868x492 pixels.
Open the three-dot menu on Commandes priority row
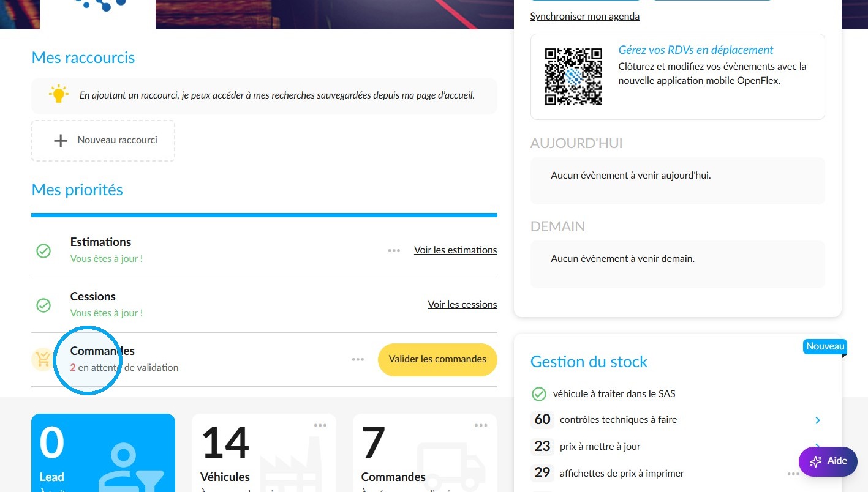click(x=358, y=359)
